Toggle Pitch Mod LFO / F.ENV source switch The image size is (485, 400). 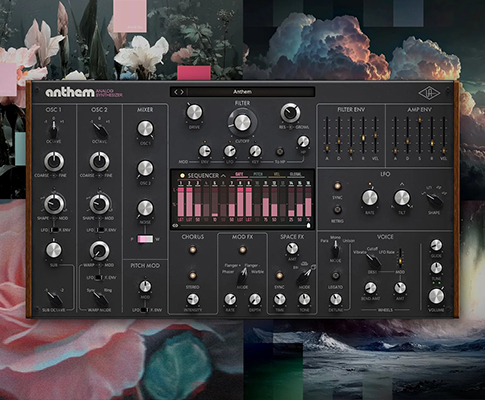[x=145, y=310]
